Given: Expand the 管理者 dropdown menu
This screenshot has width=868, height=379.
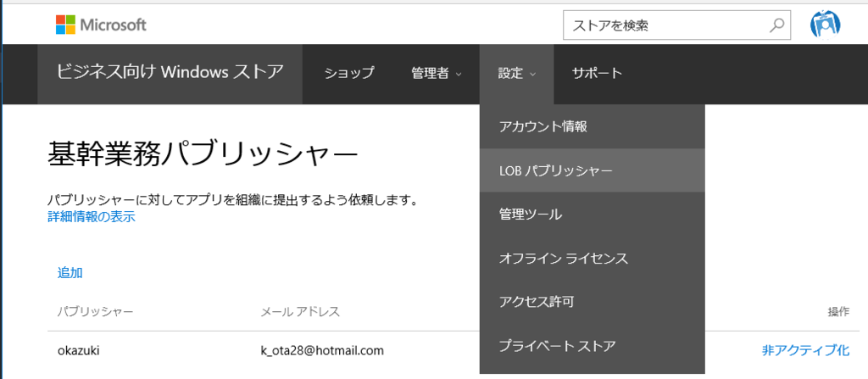Looking at the screenshot, I should [x=437, y=73].
